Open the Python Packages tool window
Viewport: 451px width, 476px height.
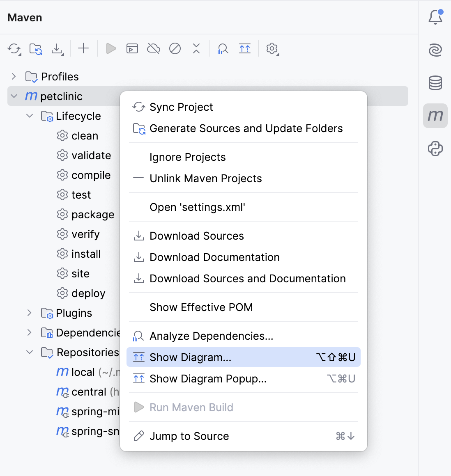[435, 149]
